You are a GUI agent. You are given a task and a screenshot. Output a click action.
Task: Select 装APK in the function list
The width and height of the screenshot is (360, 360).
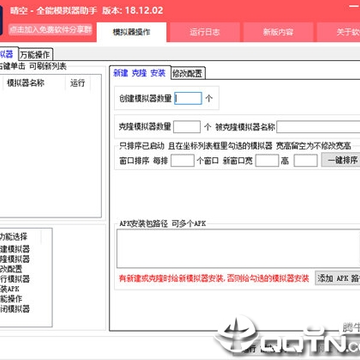click(10, 289)
